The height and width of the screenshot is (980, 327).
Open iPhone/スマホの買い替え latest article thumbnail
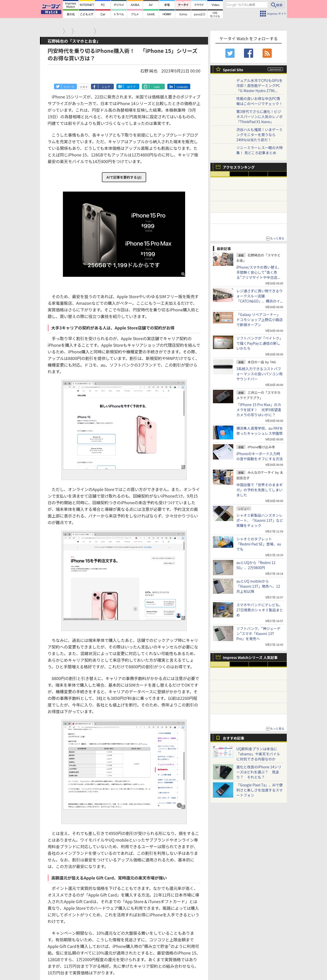pyautogui.click(x=223, y=259)
